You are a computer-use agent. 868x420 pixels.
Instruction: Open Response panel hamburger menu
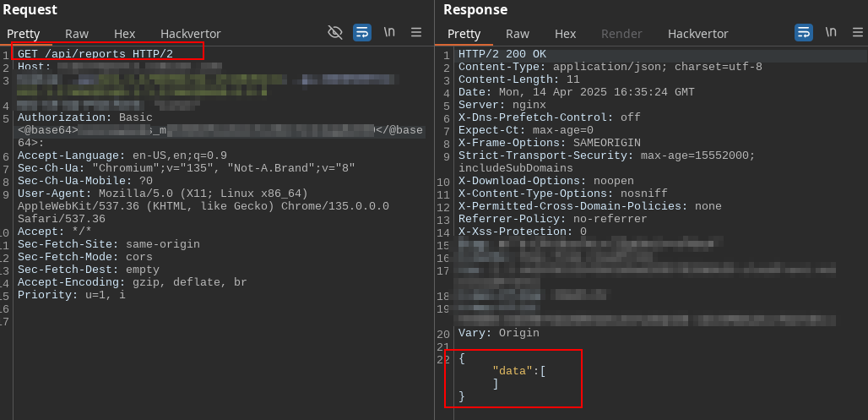click(x=858, y=33)
